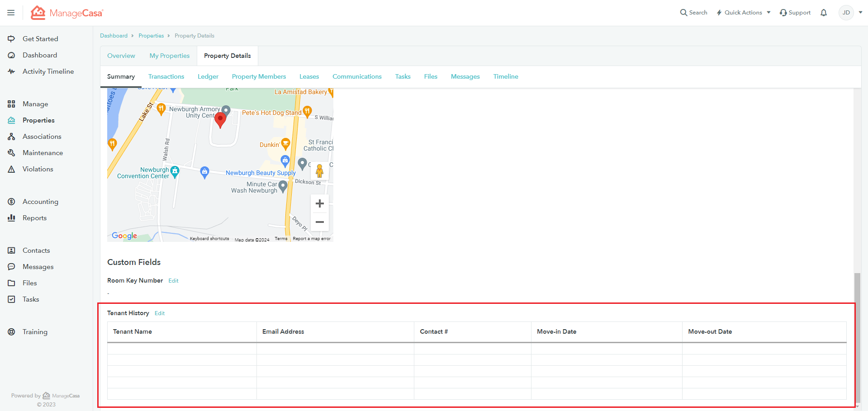Click the red property map pin

(x=220, y=120)
